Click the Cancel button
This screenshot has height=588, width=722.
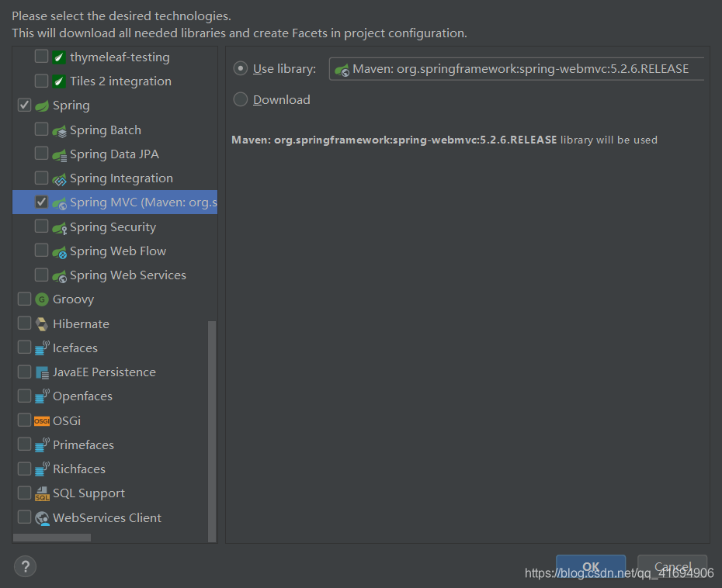coord(672,566)
